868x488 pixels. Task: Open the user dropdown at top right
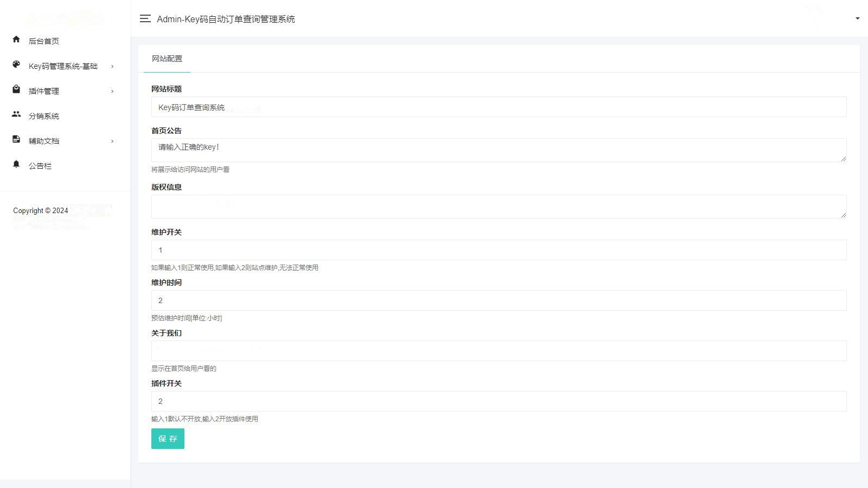pyautogui.click(x=857, y=18)
